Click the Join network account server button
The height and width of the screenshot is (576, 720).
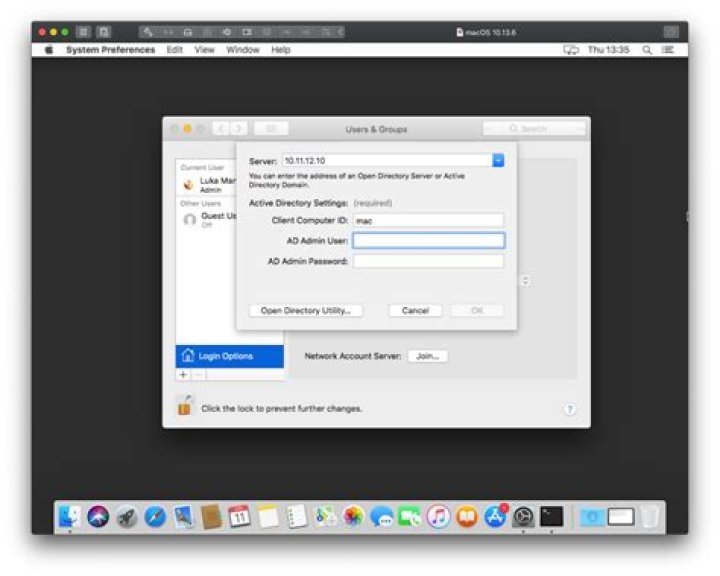point(427,356)
